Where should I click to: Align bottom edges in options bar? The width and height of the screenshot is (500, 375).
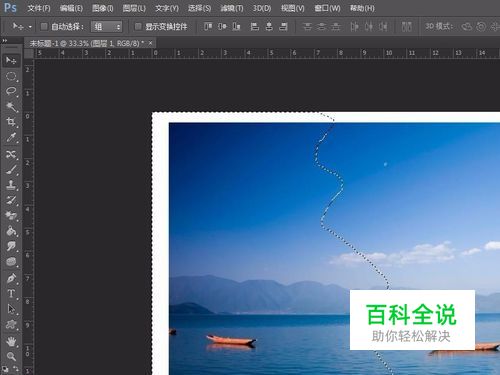click(236, 26)
